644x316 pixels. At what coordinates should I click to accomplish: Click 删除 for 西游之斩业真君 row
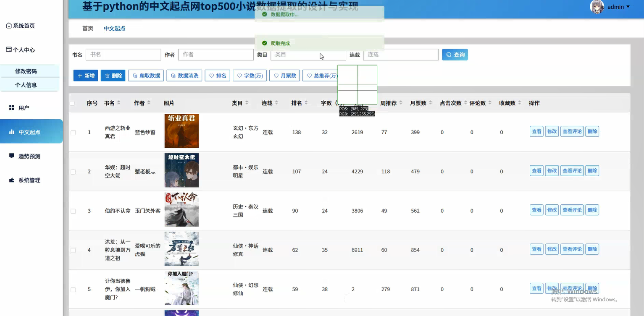tap(592, 131)
